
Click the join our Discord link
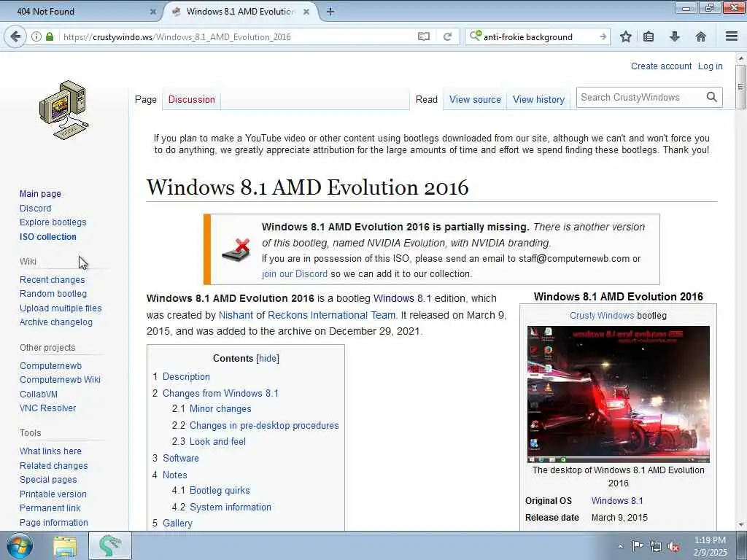pos(295,274)
